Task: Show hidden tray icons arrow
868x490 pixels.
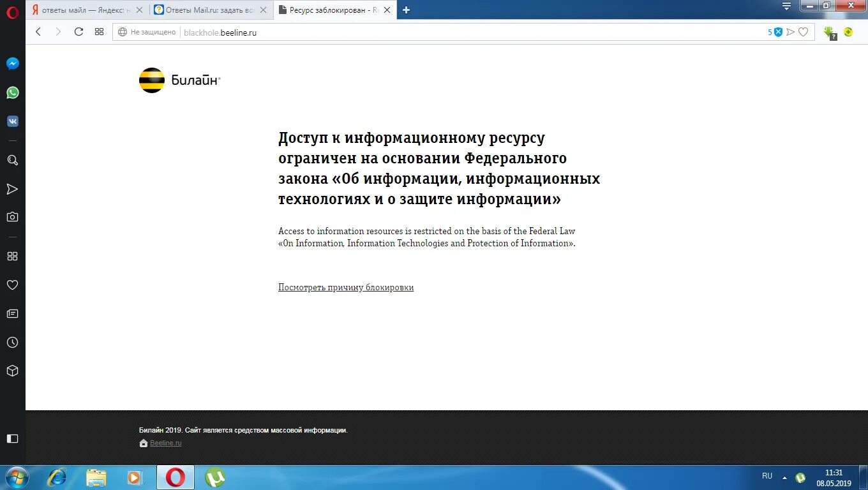Action: point(785,477)
